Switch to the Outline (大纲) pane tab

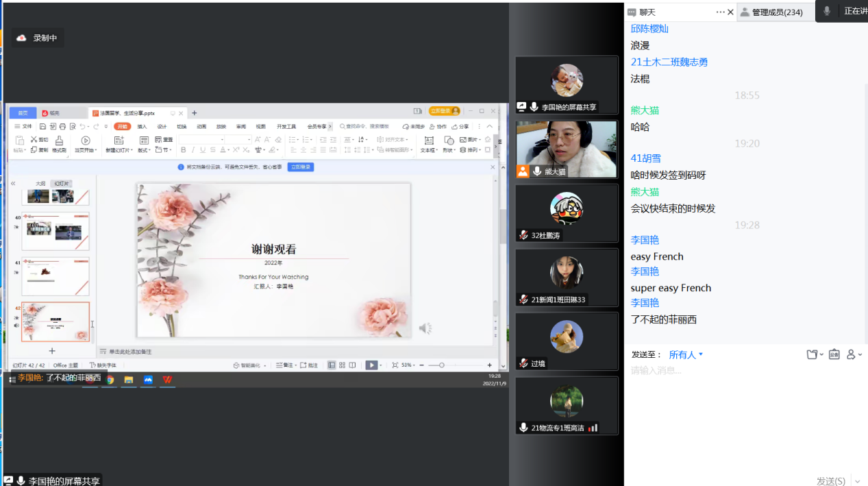pyautogui.click(x=40, y=184)
